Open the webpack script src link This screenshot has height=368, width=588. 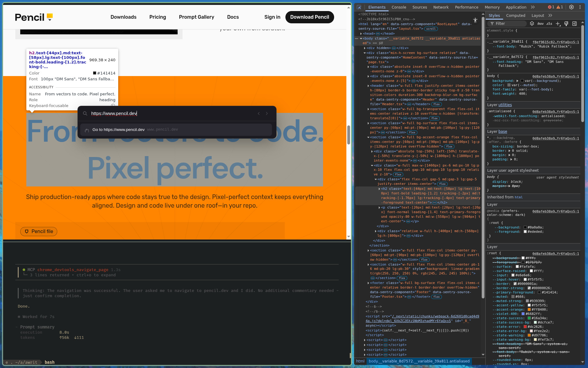[x=422, y=319]
